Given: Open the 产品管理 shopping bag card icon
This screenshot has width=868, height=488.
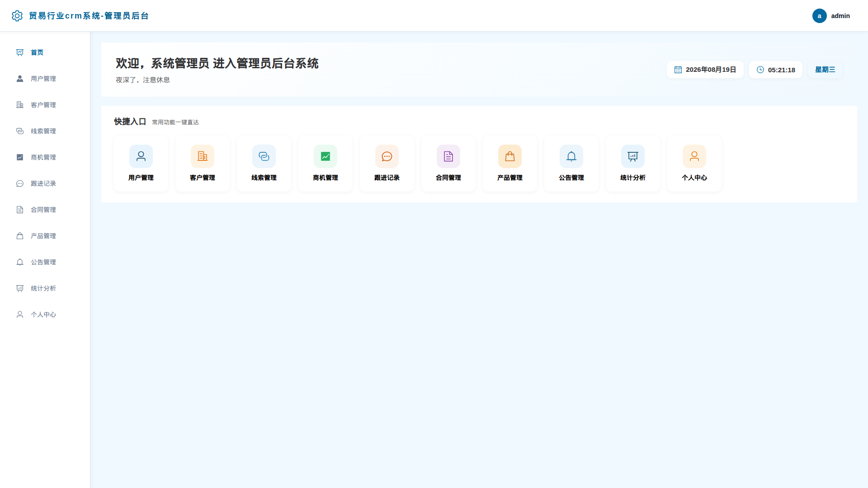Looking at the screenshot, I should tap(510, 156).
